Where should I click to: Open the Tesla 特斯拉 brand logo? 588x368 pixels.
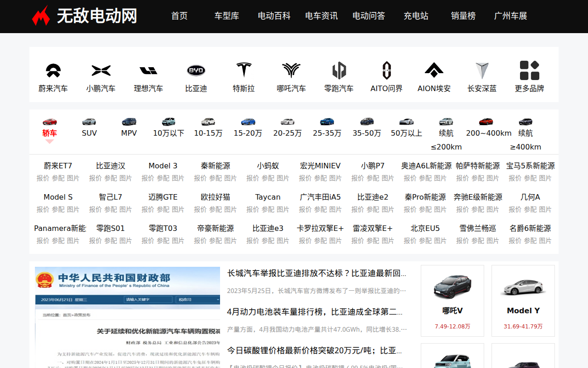pyautogui.click(x=244, y=70)
